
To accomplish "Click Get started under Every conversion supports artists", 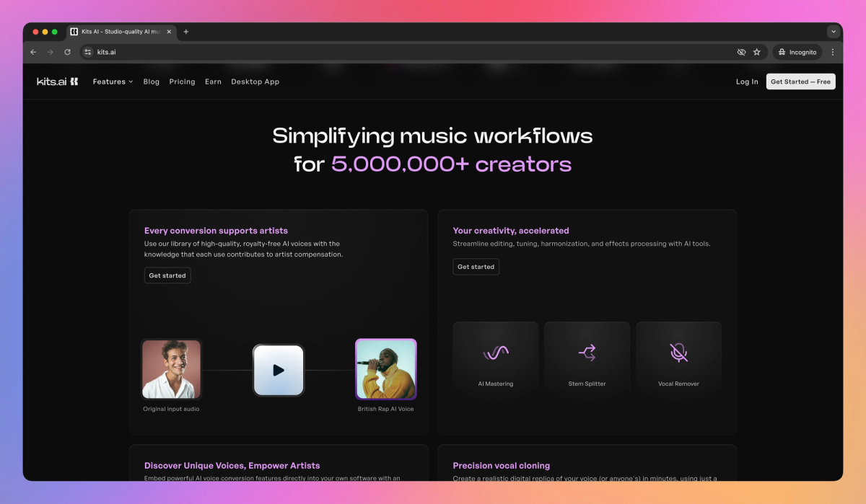I will pyautogui.click(x=167, y=275).
